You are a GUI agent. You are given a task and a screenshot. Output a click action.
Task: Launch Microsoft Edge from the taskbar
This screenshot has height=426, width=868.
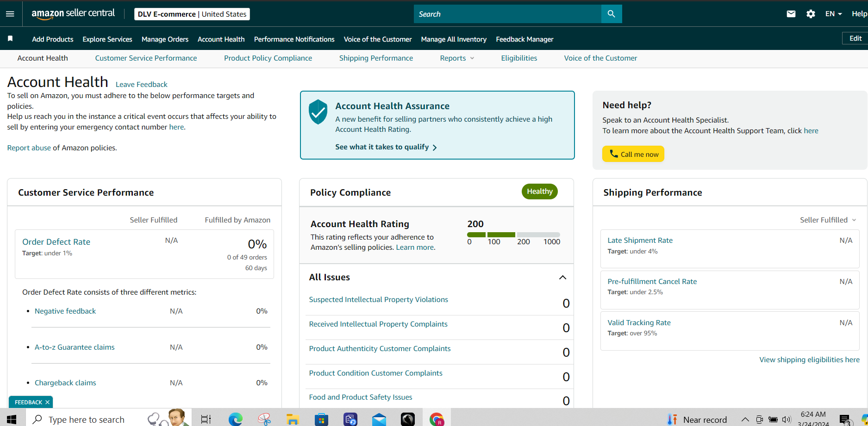tap(236, 420)
